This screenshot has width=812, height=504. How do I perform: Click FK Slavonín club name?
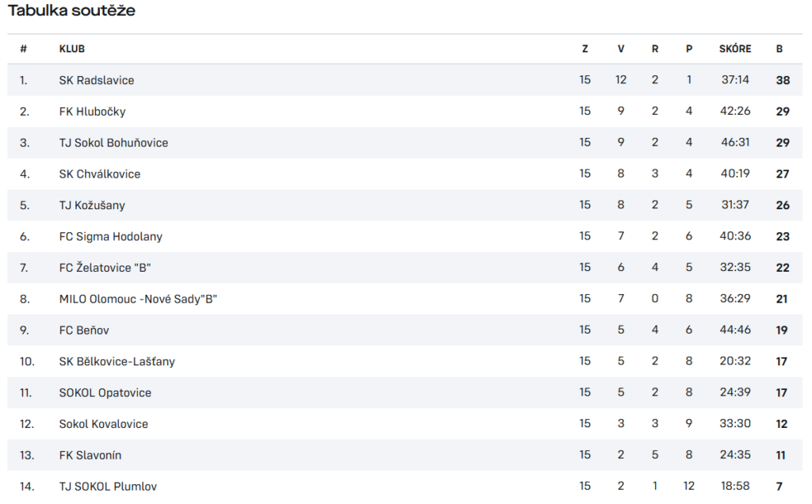90,456
